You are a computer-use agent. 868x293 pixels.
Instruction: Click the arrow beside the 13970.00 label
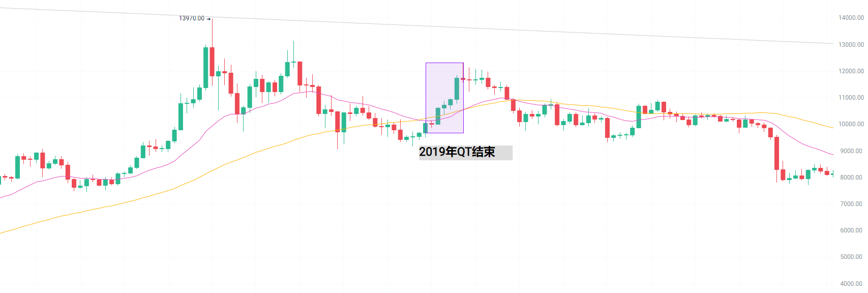pyautogui.click(x=208, y=19)
